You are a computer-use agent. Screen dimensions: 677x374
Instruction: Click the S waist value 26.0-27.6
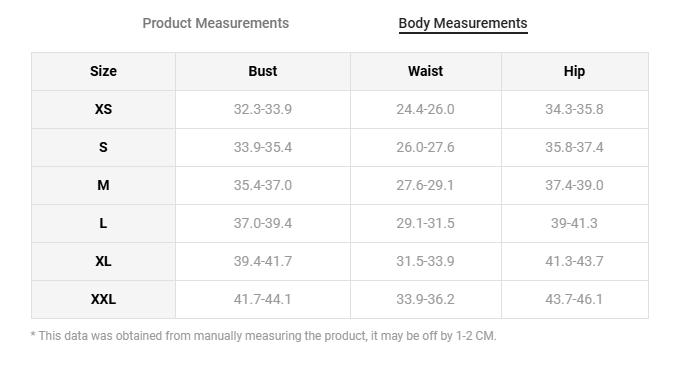(425, 147)
